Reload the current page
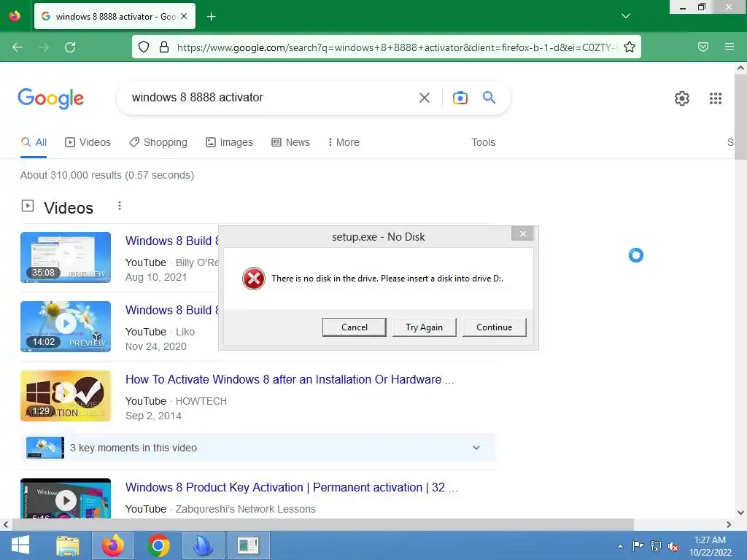 [70, 47]
